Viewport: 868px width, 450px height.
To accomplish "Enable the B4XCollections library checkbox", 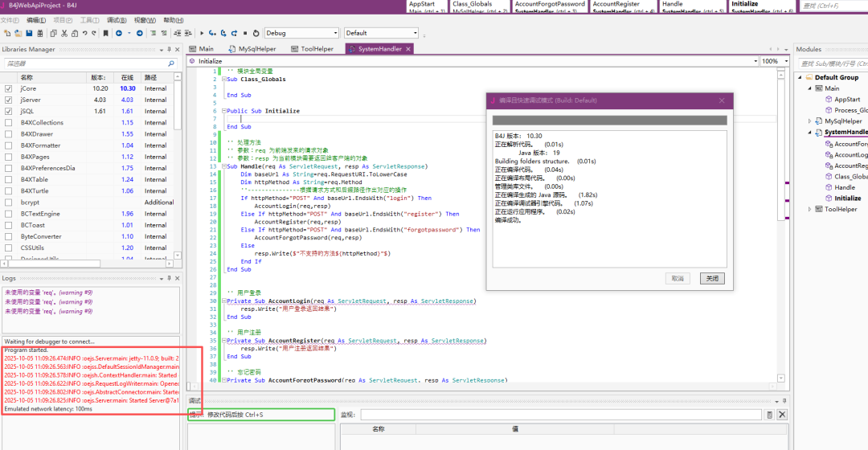I will tap(9, 123).
